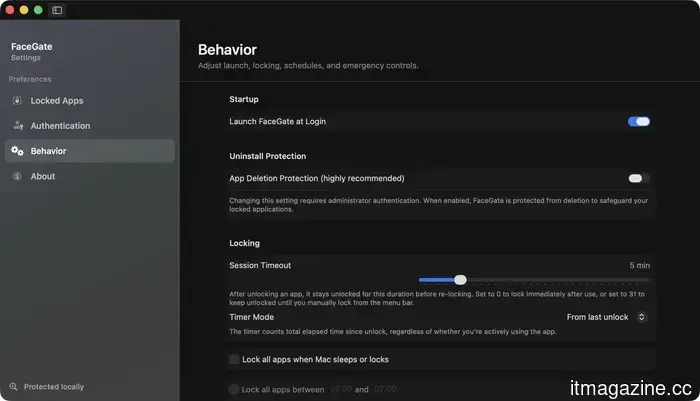Toggle the sidebar visibility icon

pos(57,10)
